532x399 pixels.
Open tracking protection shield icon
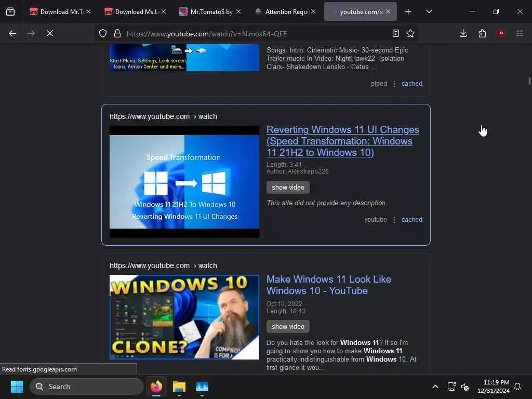pyautogui.click(x=103, y=33)
